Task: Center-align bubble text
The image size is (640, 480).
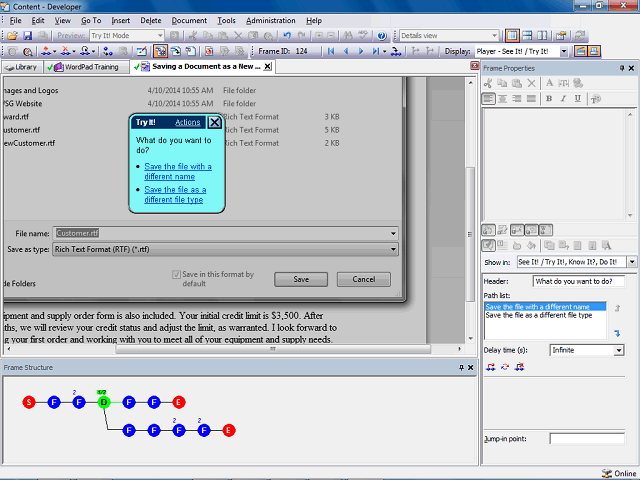Action: coord(502,98)
